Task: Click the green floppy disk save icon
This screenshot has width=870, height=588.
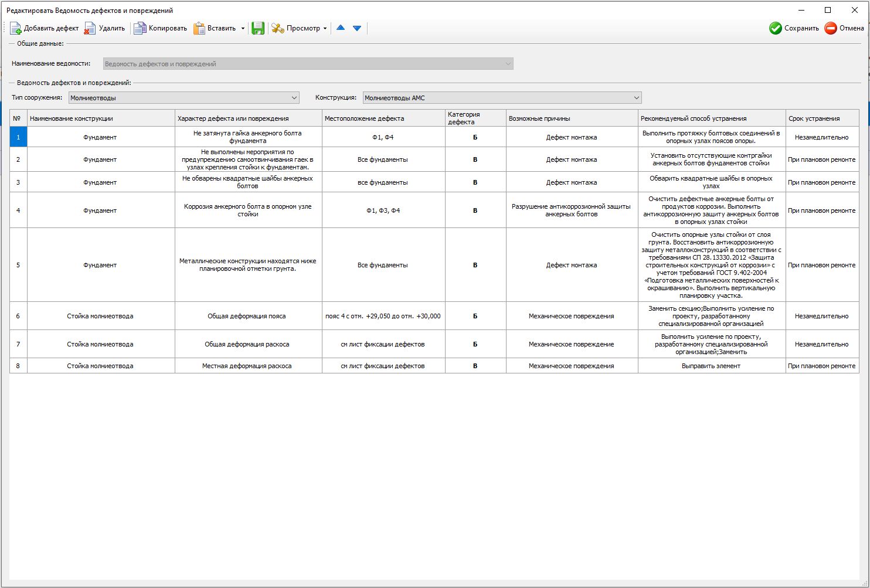Action: [258, 28]
